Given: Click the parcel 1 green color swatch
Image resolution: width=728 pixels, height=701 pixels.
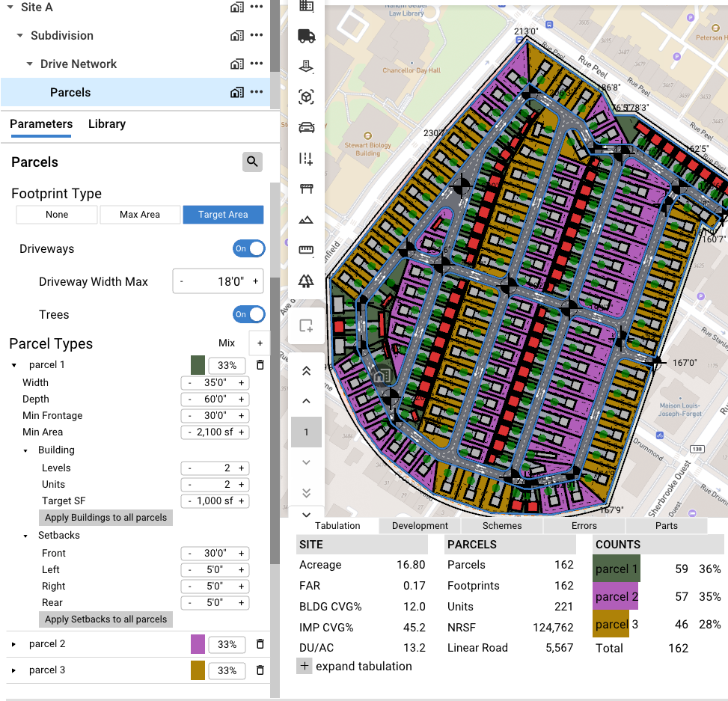Looking at the screenshot, I should coord(198,365).
